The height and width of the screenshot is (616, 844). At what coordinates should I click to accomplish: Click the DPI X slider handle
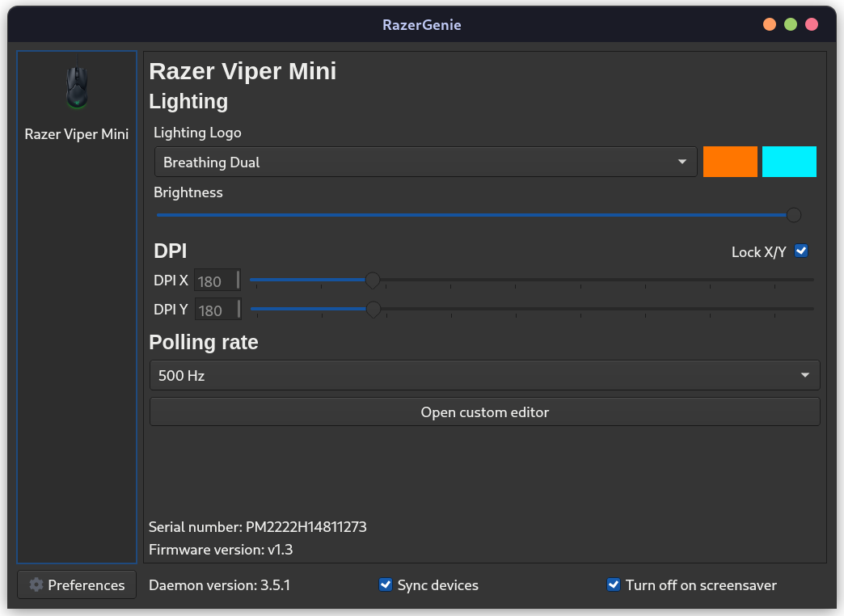[x=373, y=280]
